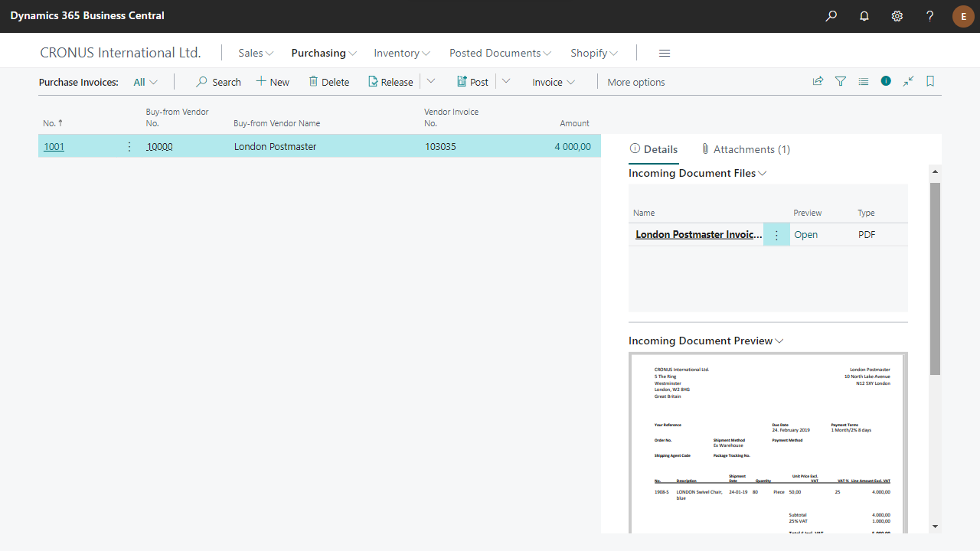Image resolution: width=980 pixels, height=551 pixels.
Task: Click the Dynamics 365 Business Central title
Action: point(87,15)
